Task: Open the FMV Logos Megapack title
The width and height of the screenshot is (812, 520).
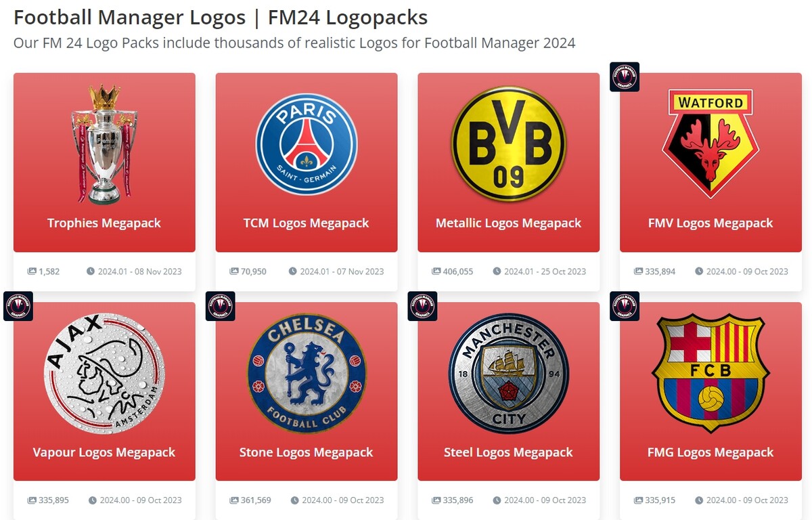Action: (710, 223)
